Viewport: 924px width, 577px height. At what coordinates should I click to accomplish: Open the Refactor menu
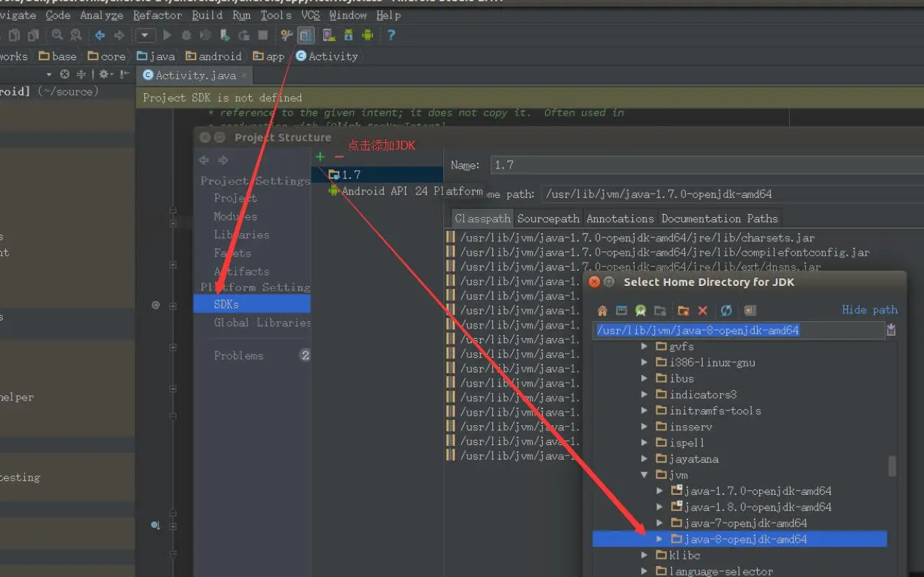[x=158, y=15]
